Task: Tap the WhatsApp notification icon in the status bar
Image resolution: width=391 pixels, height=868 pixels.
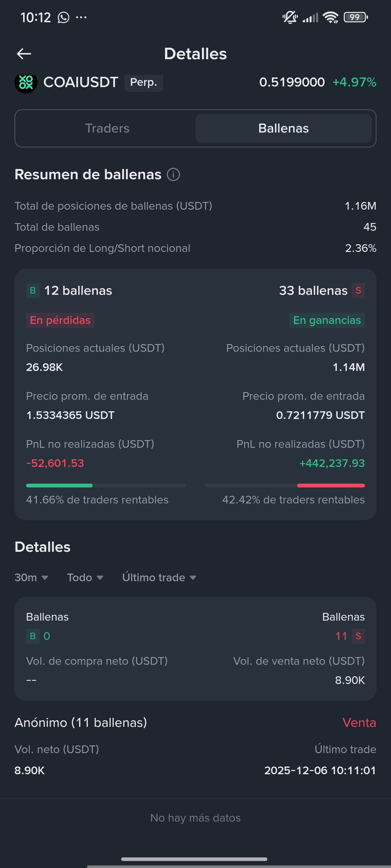Action: coord(63,17)
